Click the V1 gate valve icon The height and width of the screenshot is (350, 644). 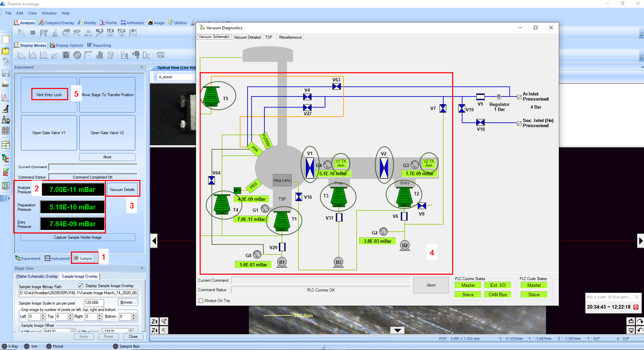(310, 167)
